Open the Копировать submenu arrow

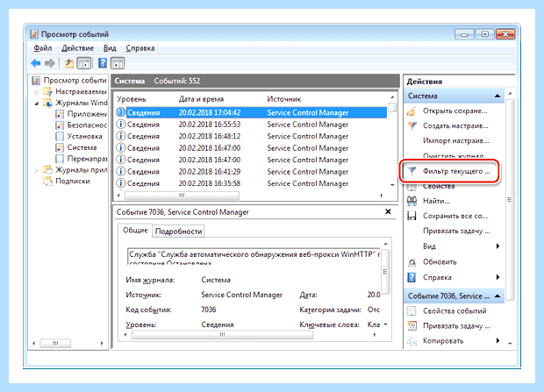497,340
